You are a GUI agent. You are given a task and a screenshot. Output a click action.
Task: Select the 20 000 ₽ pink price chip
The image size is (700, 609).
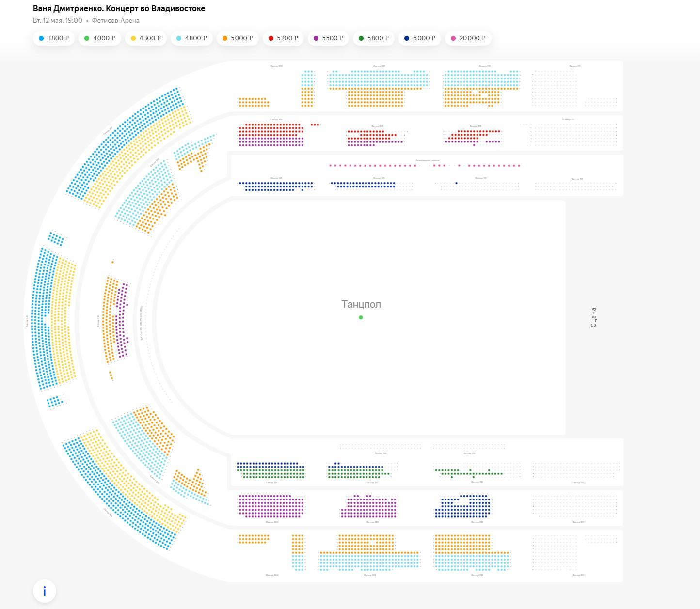click(468, 38)
